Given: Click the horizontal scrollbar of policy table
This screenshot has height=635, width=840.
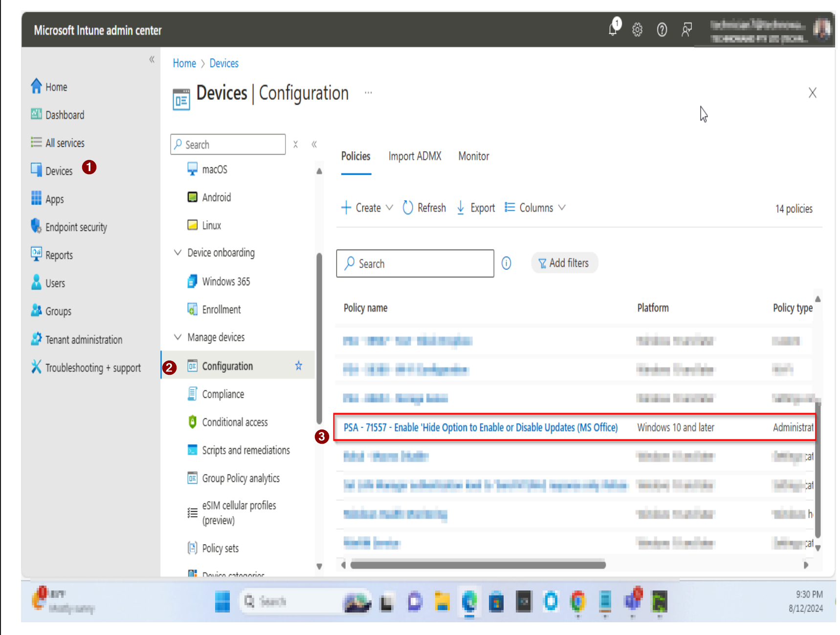Looking at the screenshot, I should click(478, 565).
